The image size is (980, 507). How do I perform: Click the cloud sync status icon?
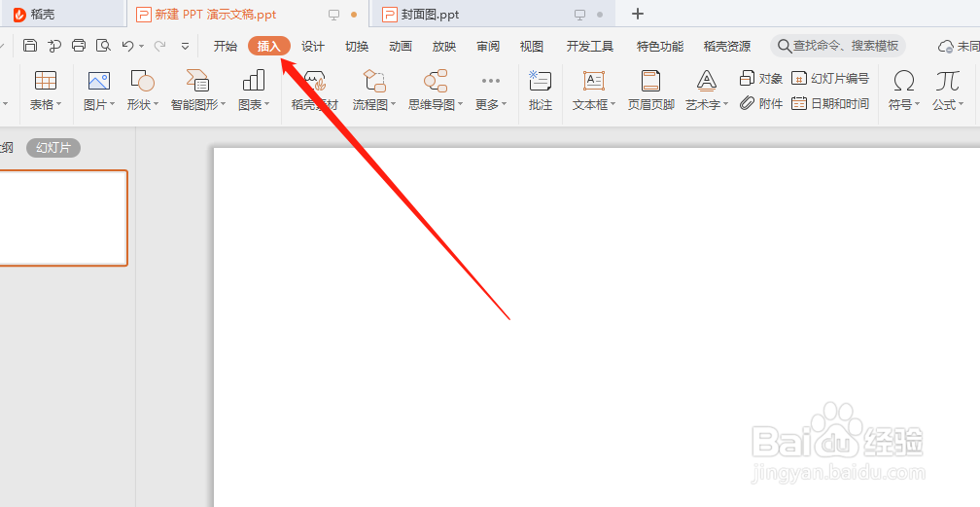coord(945,46)
